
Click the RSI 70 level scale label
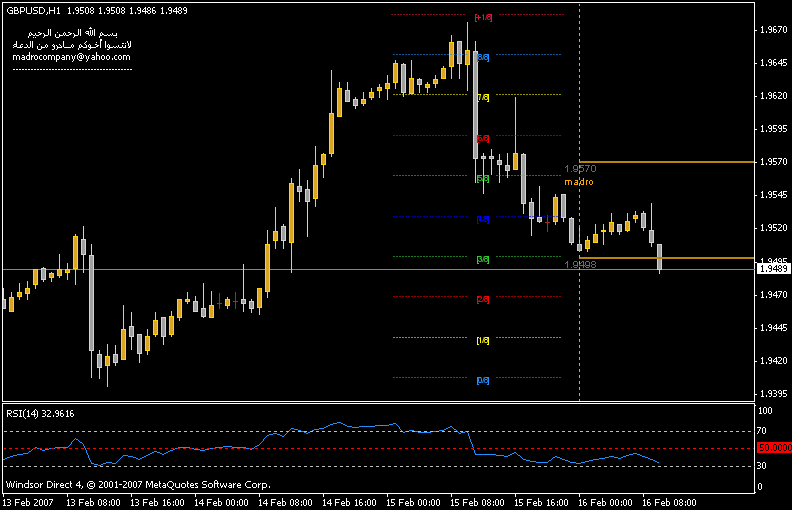pos(762,431)
